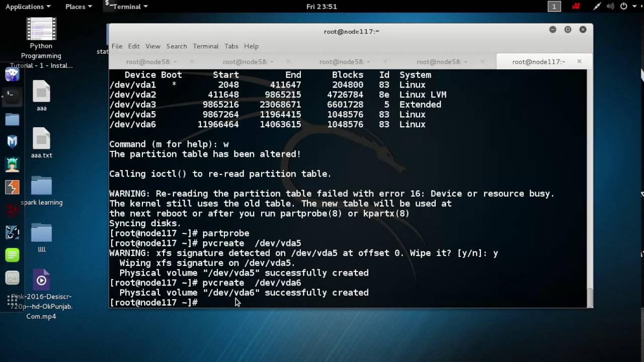This screenshot has height=362, width=644.
Task: Open the Terminal app menu in top bar
Action: [x=127, y=7]
